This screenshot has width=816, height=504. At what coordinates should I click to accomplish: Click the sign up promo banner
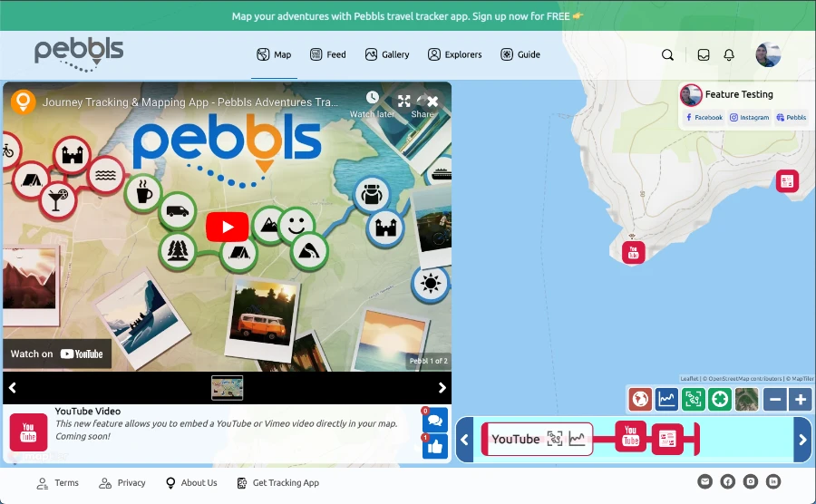click(x=408, y=16)
